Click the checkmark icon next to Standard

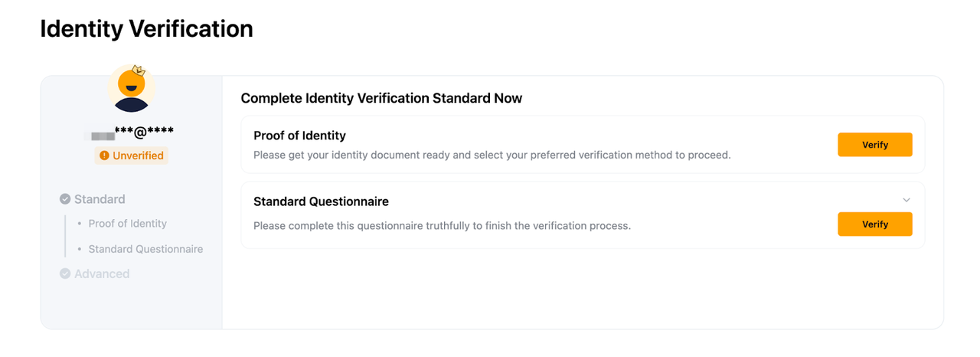(65, 199)
